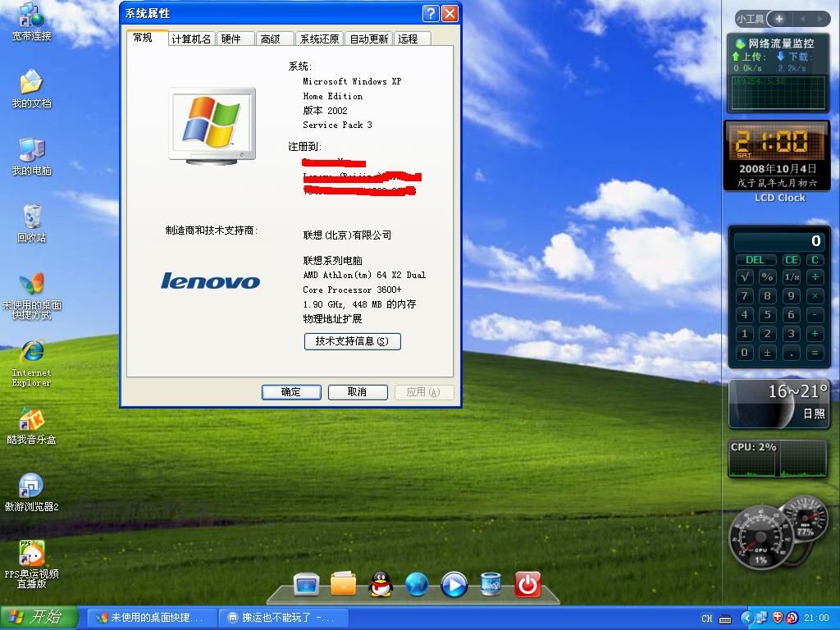Open the 回收站 recycle bin on desktop
Image resolution: width=840 pixels, height=630 pixels.
click(31, 217)
